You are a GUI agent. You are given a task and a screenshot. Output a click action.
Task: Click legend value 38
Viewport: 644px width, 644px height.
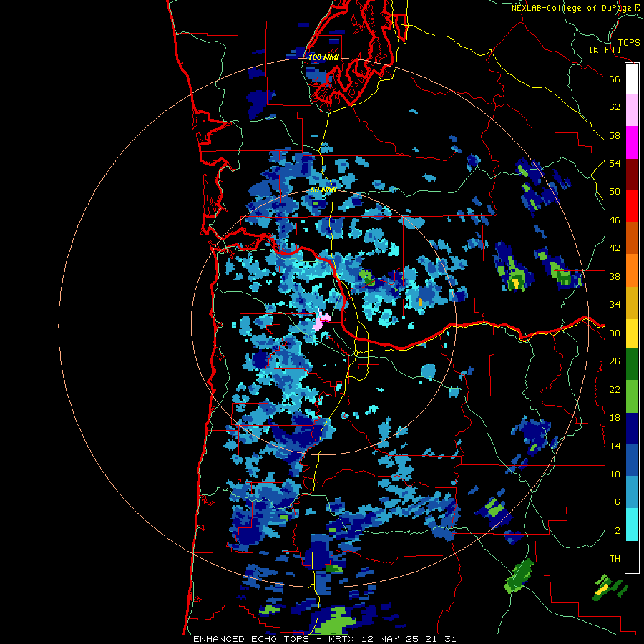pos(615,276)
